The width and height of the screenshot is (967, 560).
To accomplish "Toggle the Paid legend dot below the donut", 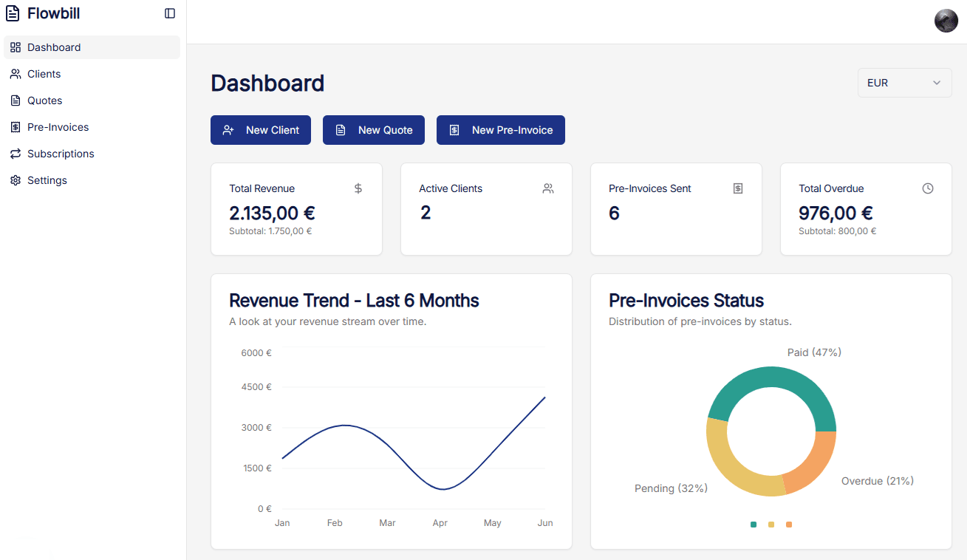I will point(753,525).
